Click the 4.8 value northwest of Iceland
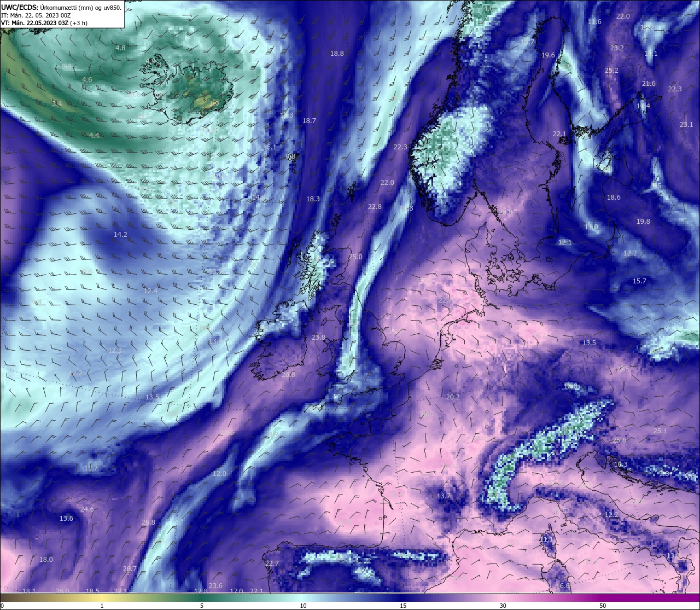 point(120,48)
